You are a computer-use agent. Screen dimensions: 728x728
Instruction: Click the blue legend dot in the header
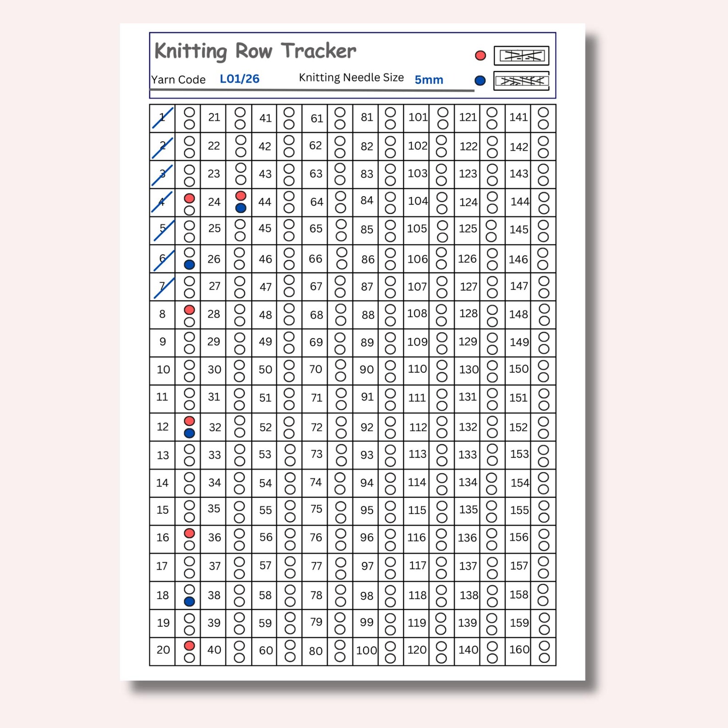point(480,81)
